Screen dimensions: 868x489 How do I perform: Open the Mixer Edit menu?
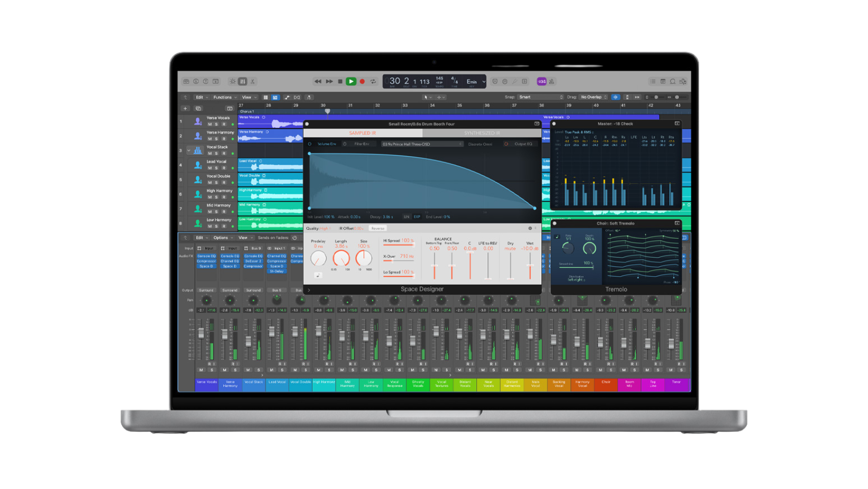201,238
